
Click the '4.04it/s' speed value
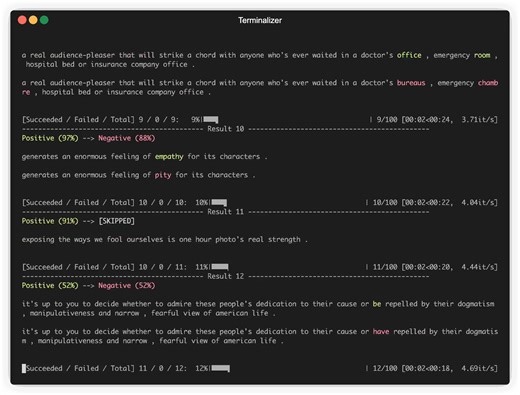coord(478,203)
